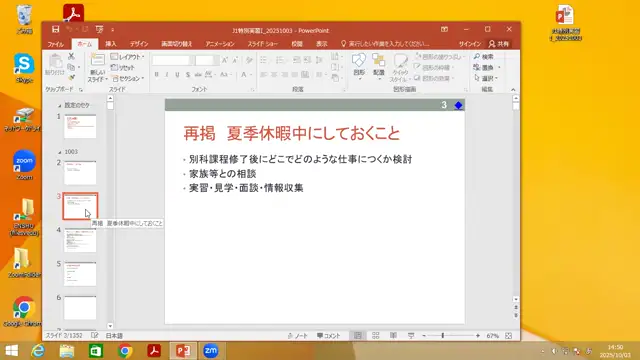Select Normal view button in status bar
Viewport: 640px width, 360px height.
tap(358, 336)
